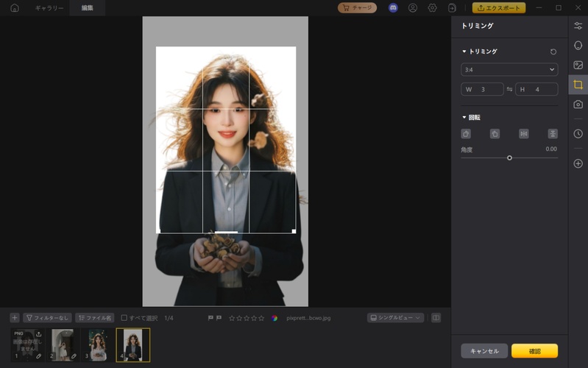Open the face retouch panel icon
This screenshot has height=368, width=588.
[x=578, y=46]
